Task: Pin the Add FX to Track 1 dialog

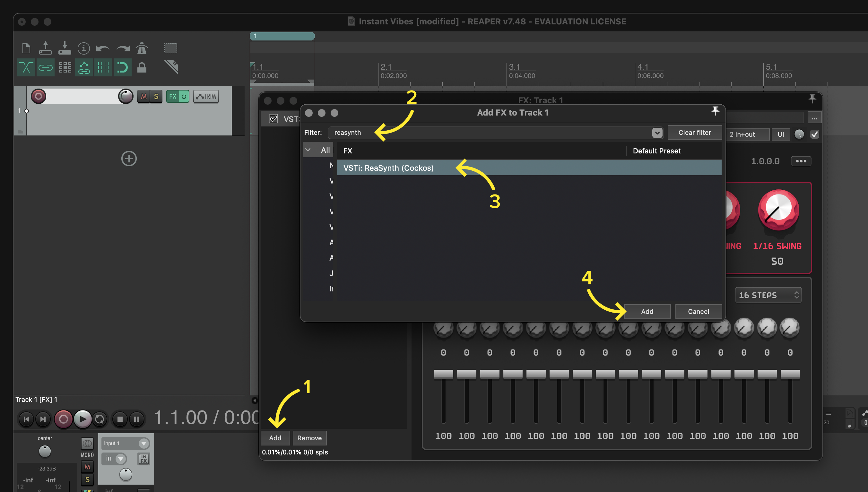Action: [x=715, y=111]
